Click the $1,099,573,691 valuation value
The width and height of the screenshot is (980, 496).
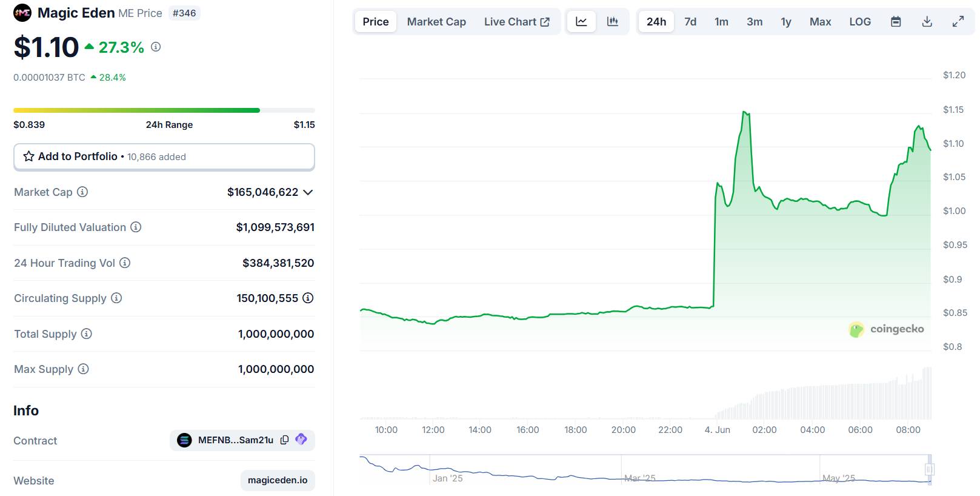[275, 227]
